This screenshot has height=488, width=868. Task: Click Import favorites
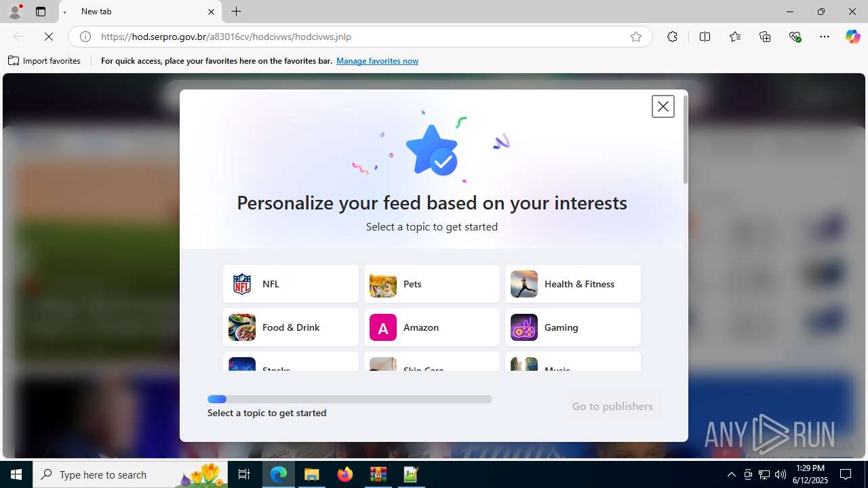point(44,61)
